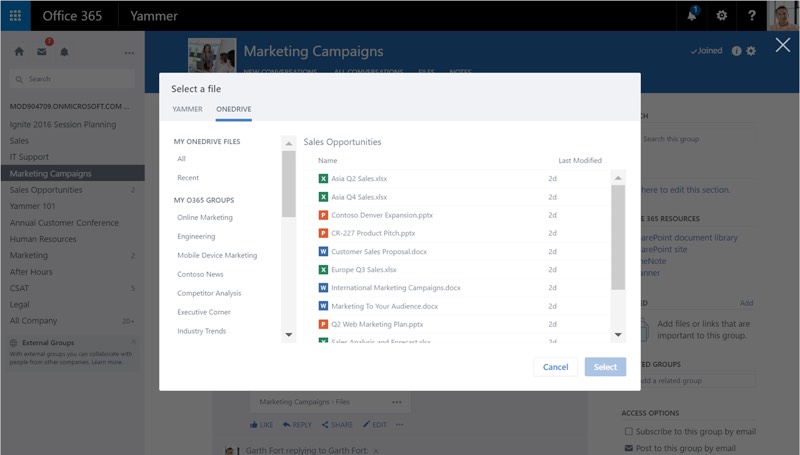
Task: Check Subscribe to this group by email
Action: coord(627,431)
